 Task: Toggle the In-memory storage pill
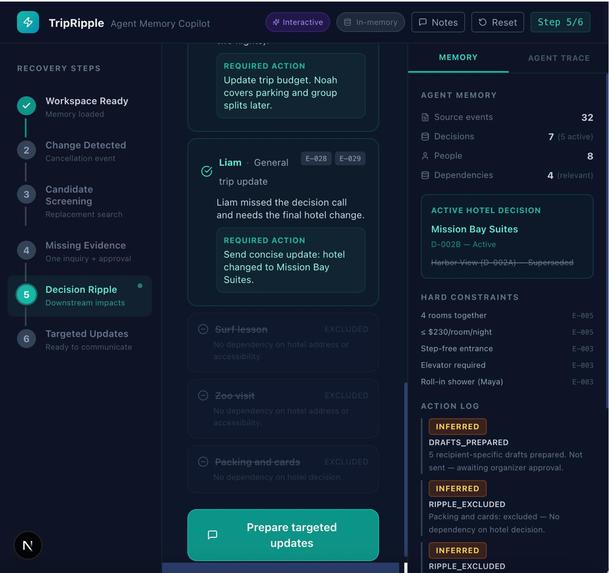click(x=371, y=22)
